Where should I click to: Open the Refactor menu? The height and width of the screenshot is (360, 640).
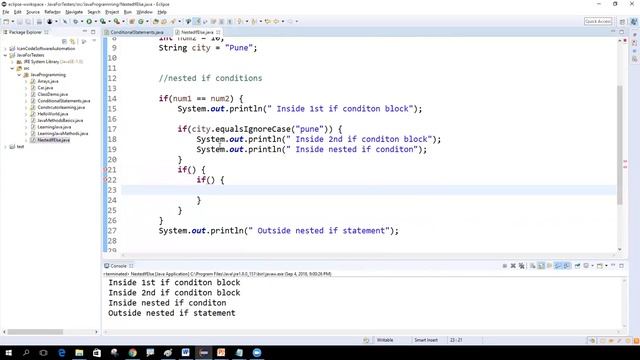coord(52,12)
